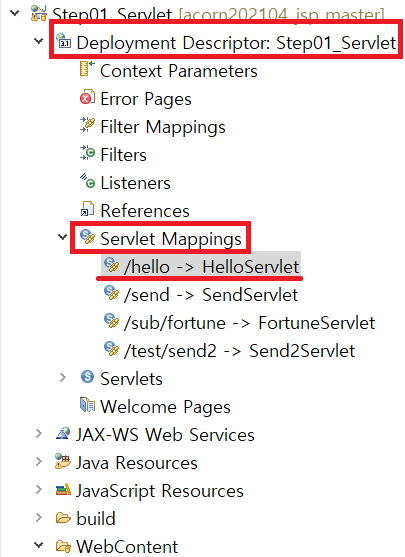Collapse the Step01_Servlet project node

click(15, 13)
